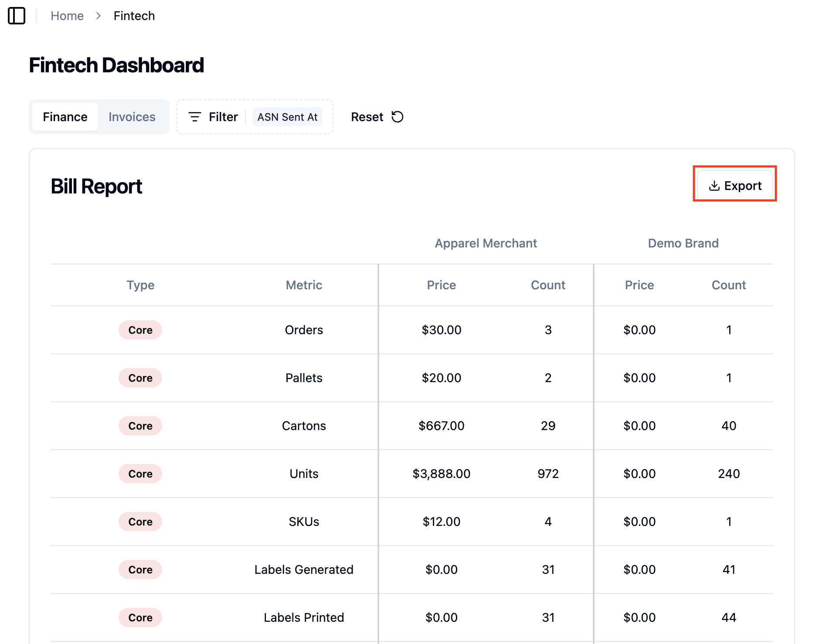The image size is (816, 644).
Task: Click Apparel Merchant Count column header
Action: point(548,285)
